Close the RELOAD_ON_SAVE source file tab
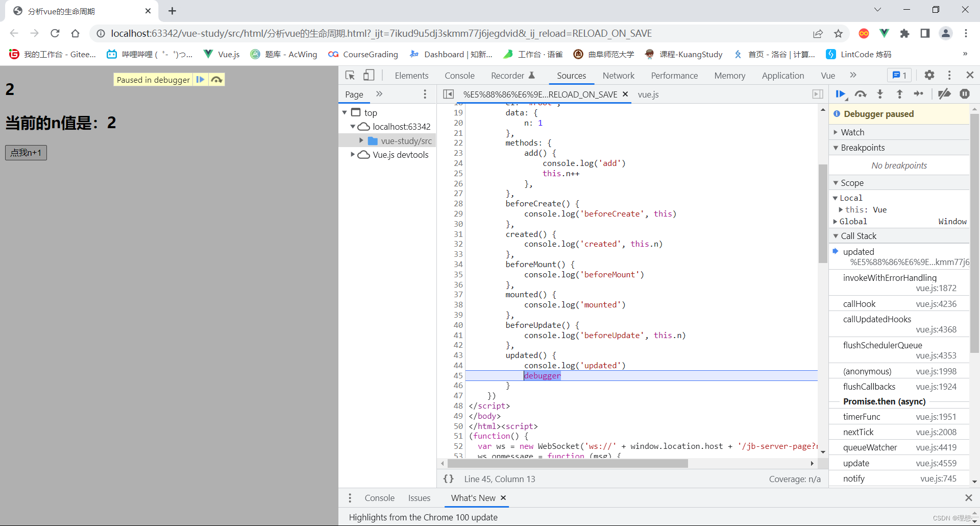The height and width of the screenshot is (526, 980). [x=625, y=94]
